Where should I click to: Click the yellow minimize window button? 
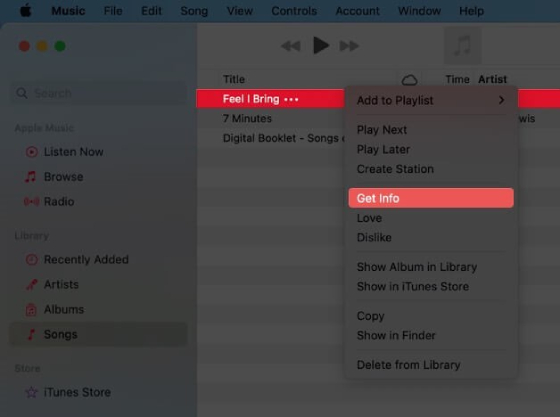pyautogui.click(x=42, y=46)
